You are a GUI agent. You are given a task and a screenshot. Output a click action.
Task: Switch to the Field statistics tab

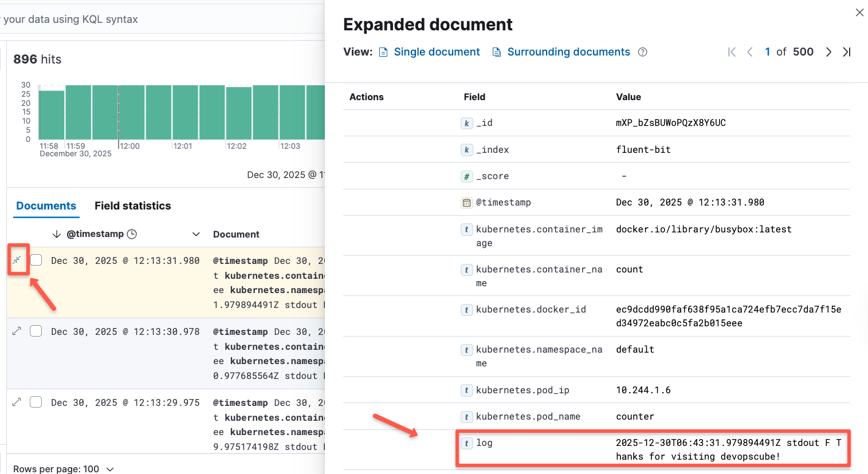pos(132,206)
